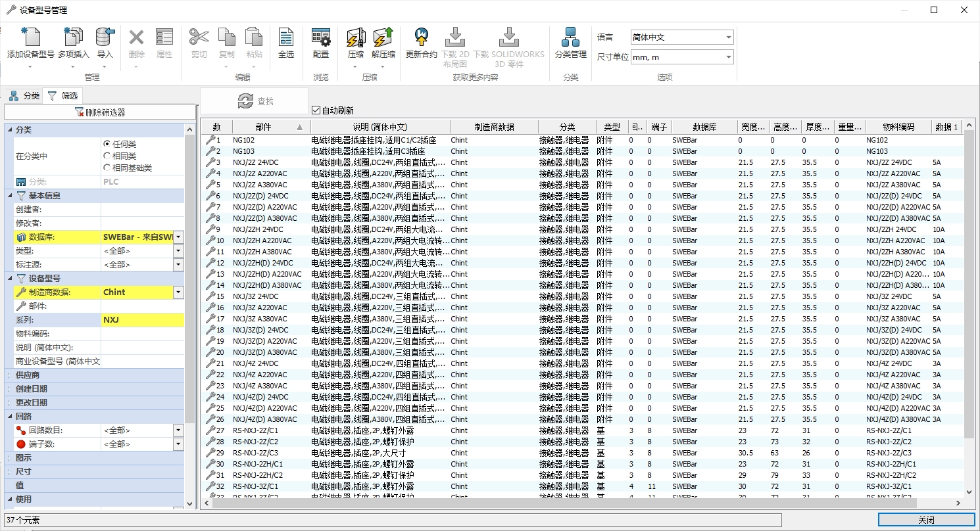The image size is (980, 531).
Task: Click the 解压缩 decompress icon
Action: 383,37
